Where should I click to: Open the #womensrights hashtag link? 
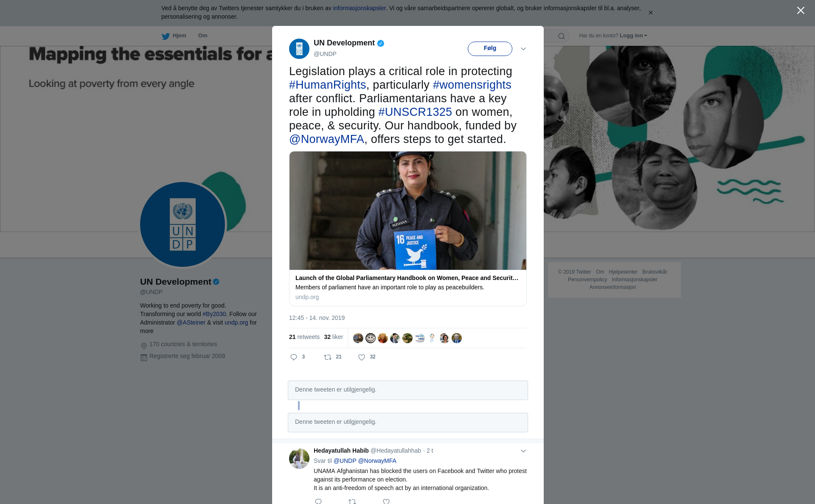click(472, 85)
